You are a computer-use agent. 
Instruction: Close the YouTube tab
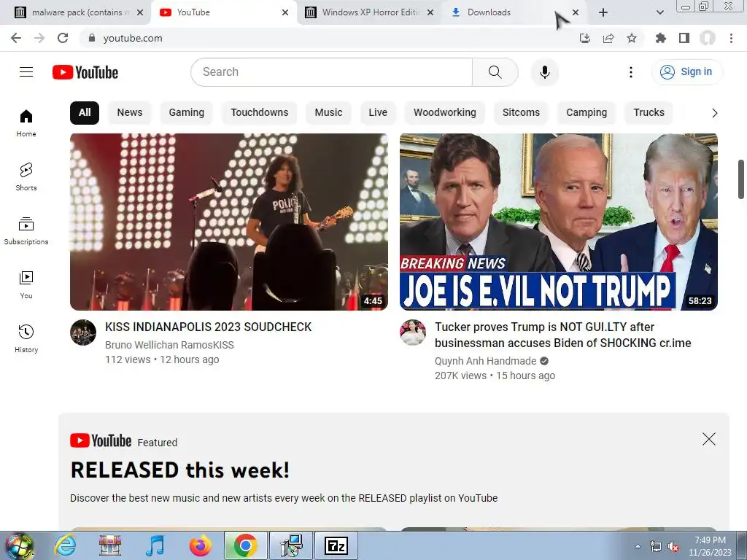[285, 12]
